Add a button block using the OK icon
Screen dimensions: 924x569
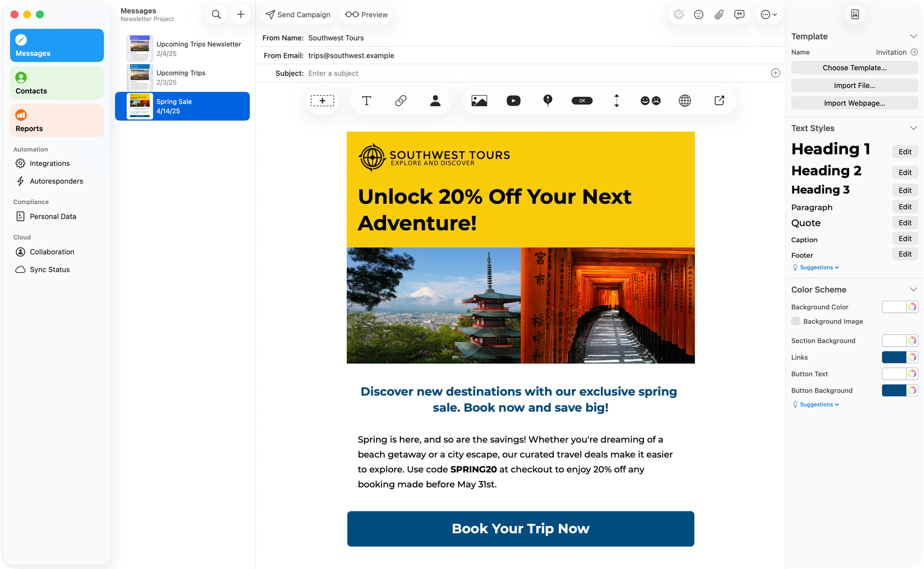pos(582,100)
